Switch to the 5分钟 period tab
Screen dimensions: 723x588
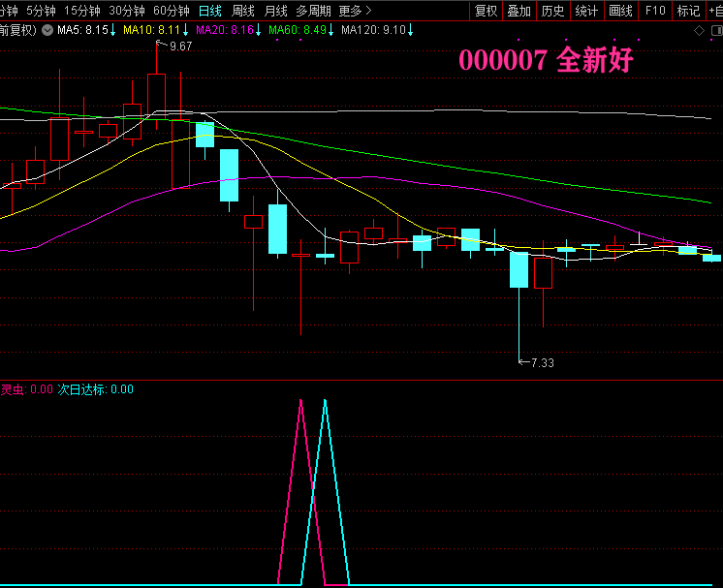pyautogui.click(x=41, y=11)
